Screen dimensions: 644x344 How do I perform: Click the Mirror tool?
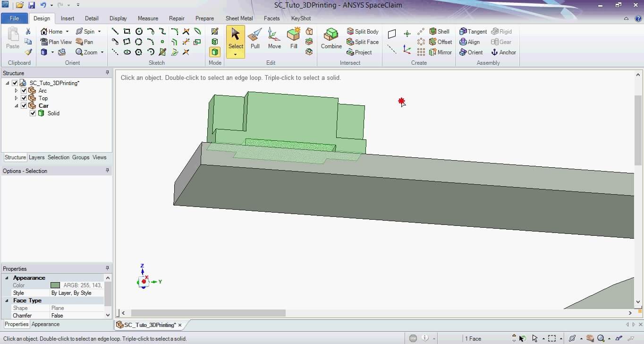coord(440,52)
